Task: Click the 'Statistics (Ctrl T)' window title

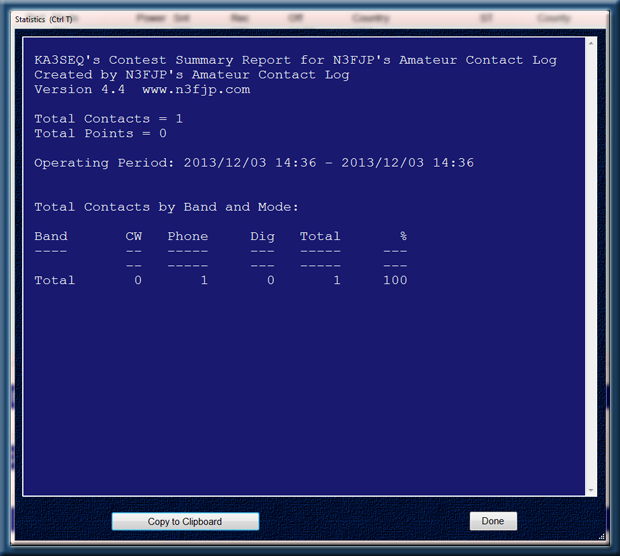Action: click(x=43, y=19)
